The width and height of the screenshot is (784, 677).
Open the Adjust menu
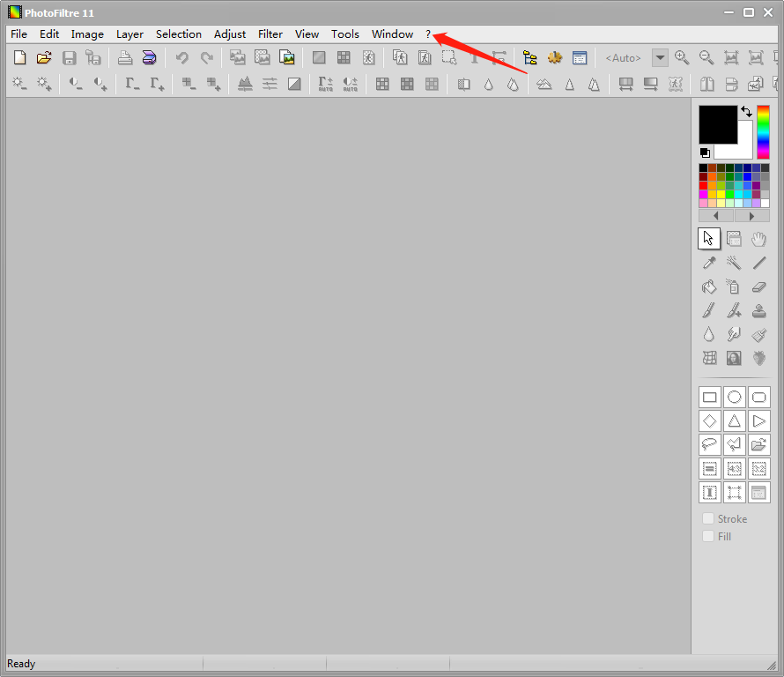coord(230,34)
